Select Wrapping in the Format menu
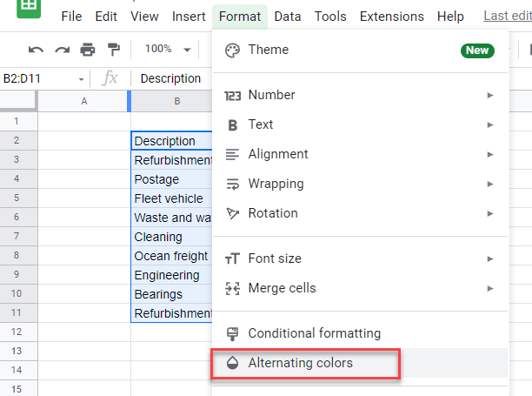This screenshot has height=396, width=532. click(x=276, y=184)
